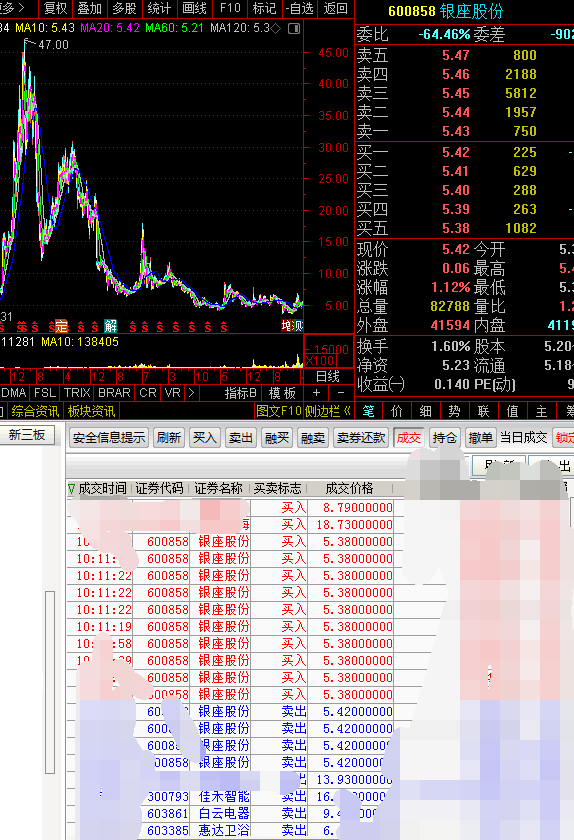Click the left panel vertical scrollbar
The width and height of the screenshot is (574, 840).
(x=50, y=682)
